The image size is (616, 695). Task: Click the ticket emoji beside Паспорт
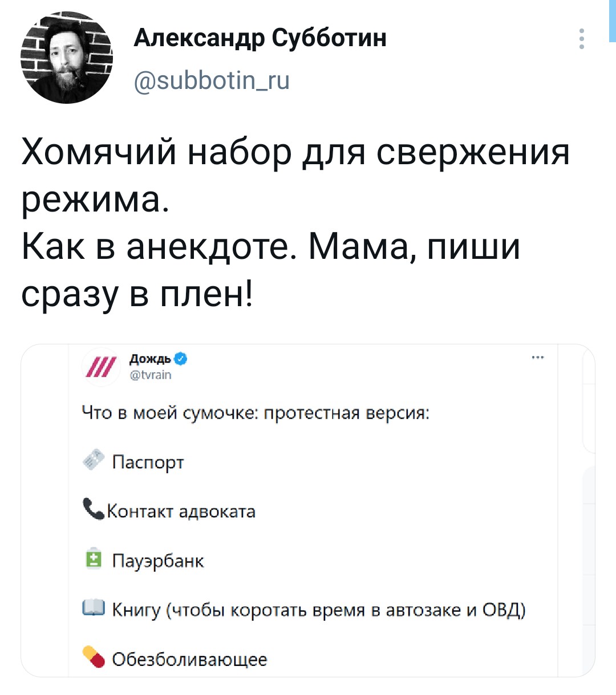pyautogui.click(x=94, y=460)
